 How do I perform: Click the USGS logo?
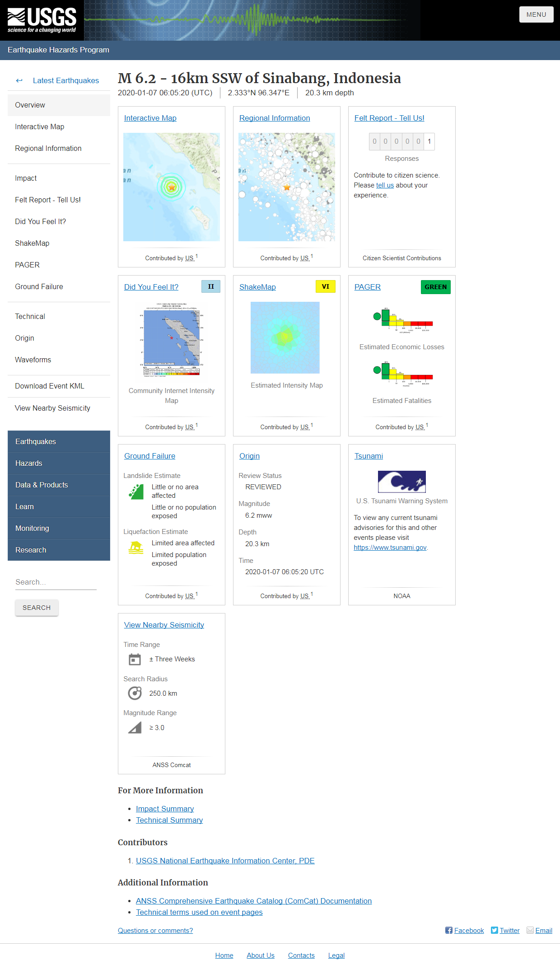(x=42, y=20)
